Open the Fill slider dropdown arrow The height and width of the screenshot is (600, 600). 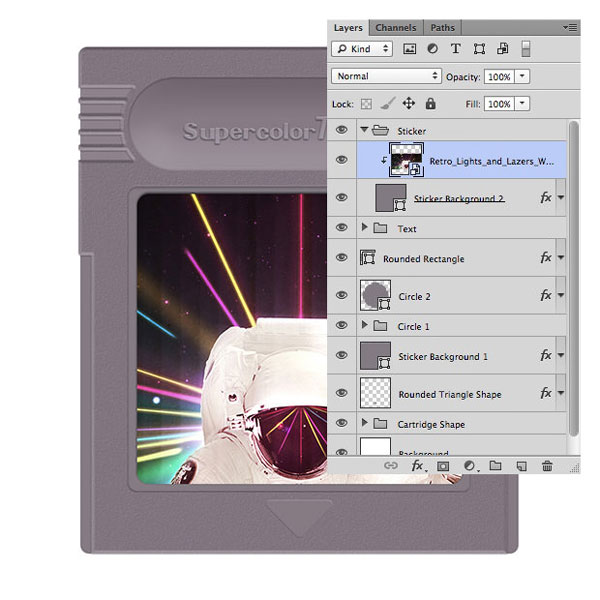click(x=522, y=103)
